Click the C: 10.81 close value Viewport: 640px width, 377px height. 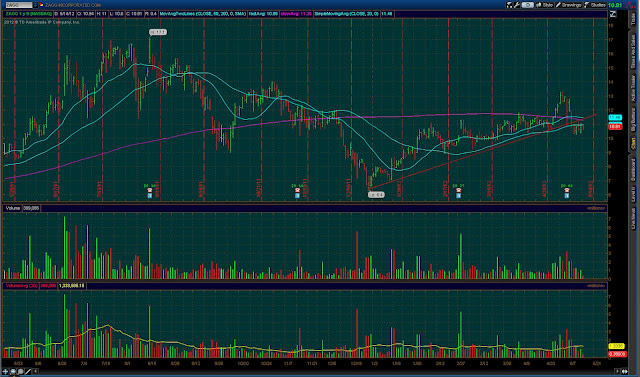click(134, 14)
